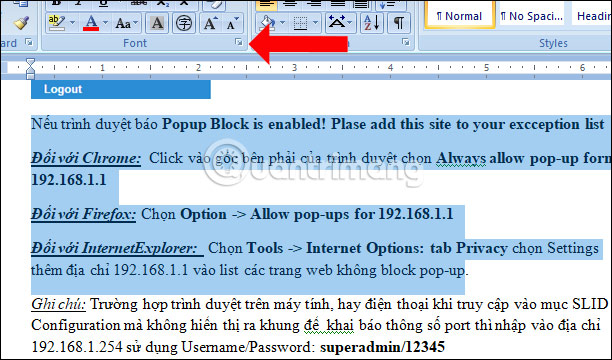The image size is (612, 360).
Task: Click the blue Logout button
Action: (x=121, y=89)
